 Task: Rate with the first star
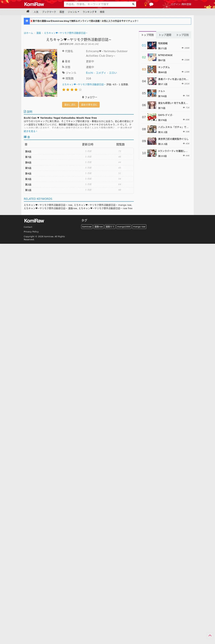tap(64, 89)
